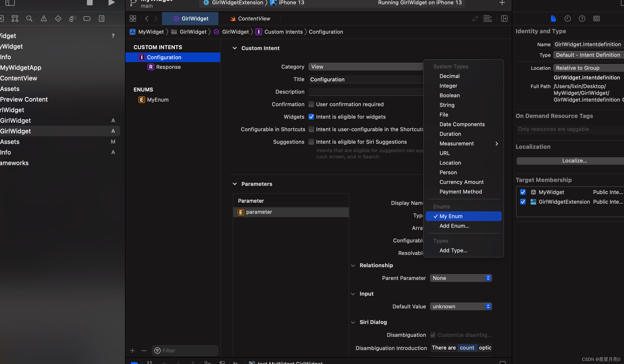Screen dimensions: 624x364
Task: Switch to the ContentView tab
Action: 250,19
